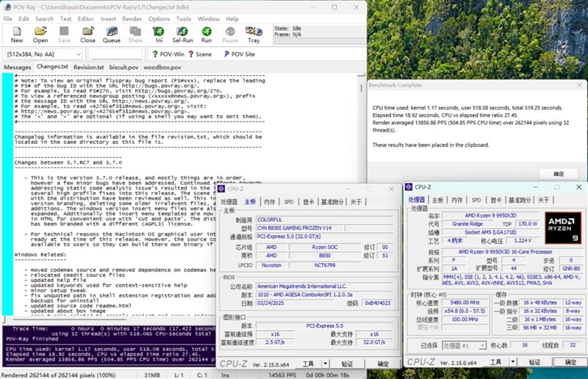Open the Window menu
This screenshot has width=588, height=379.
pos(209,19)
